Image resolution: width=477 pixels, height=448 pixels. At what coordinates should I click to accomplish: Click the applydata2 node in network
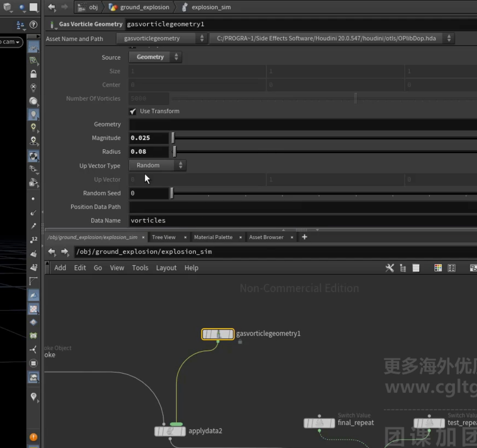(x=170, y=431)
